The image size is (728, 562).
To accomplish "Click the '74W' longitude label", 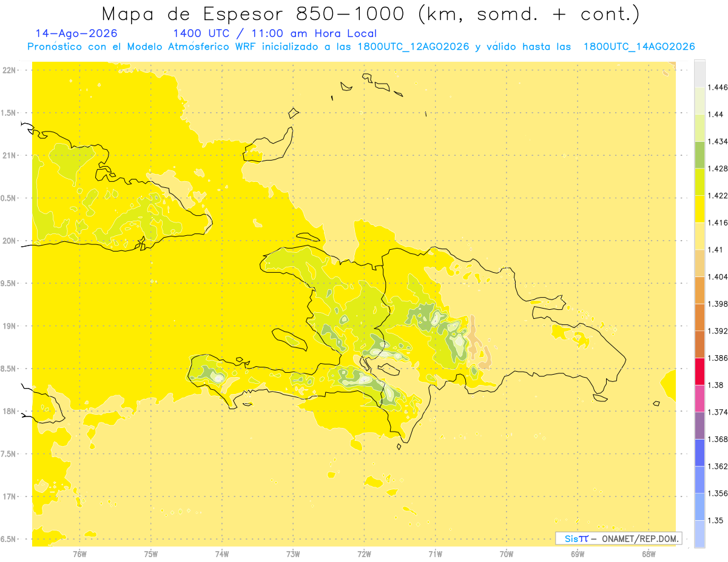I will [x=222, y=554].
